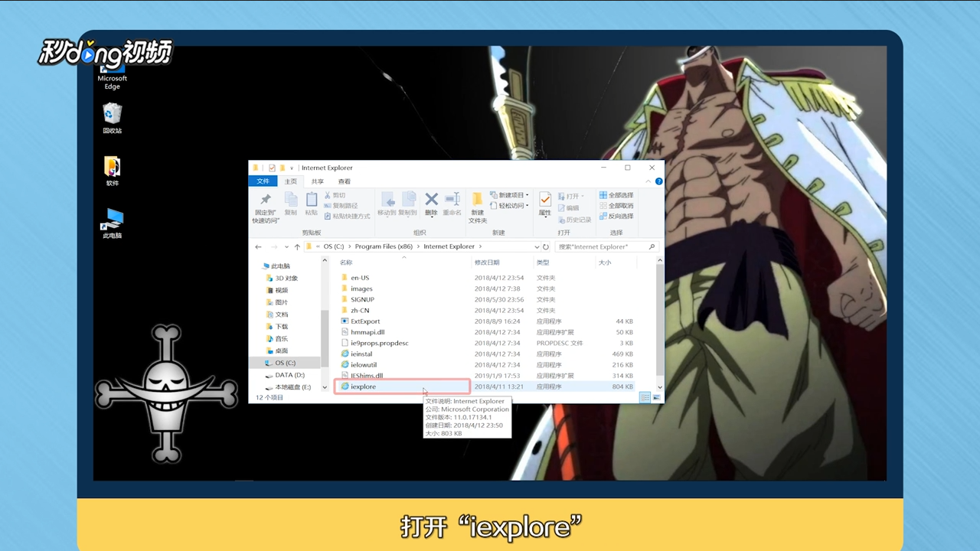Click Select none (全部取消)
The image size is (980, 551).
[616, 206]
